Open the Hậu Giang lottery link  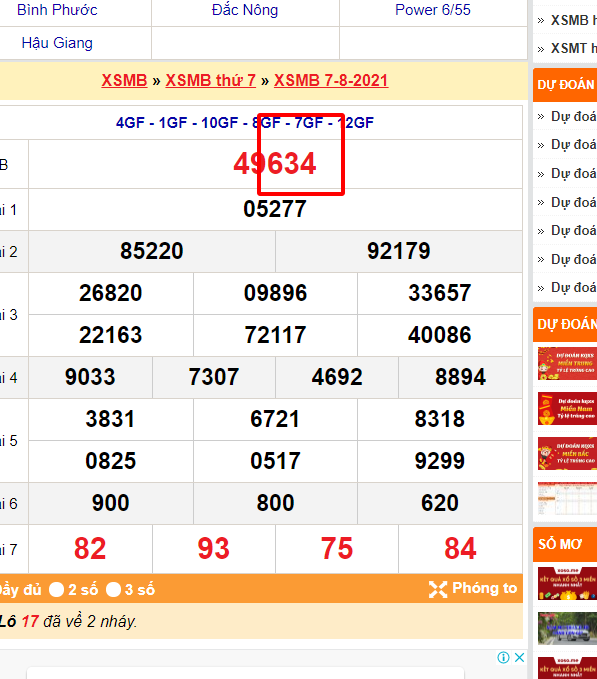point(57,43)
